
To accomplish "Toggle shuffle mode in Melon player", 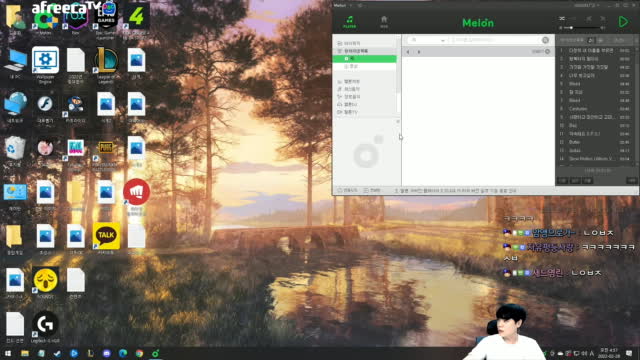I will 562,18.
